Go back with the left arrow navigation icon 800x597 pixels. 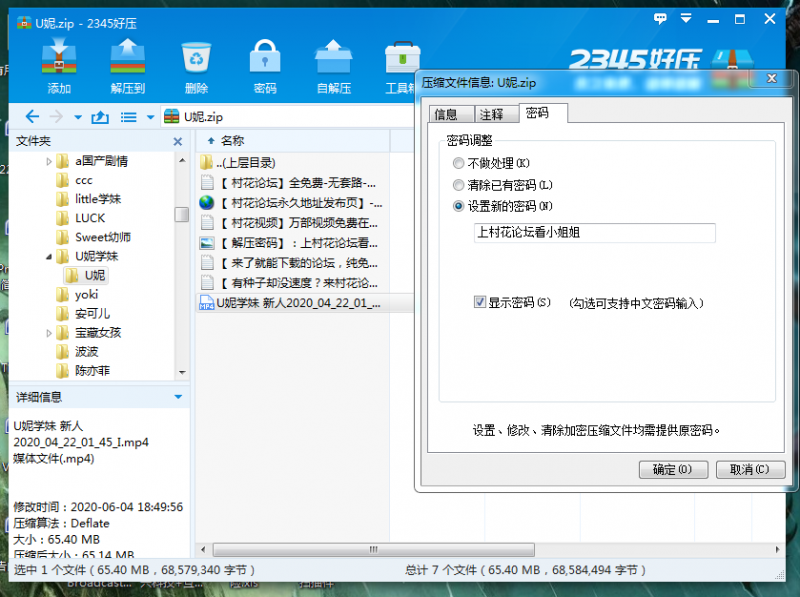(x=32, y=117)
